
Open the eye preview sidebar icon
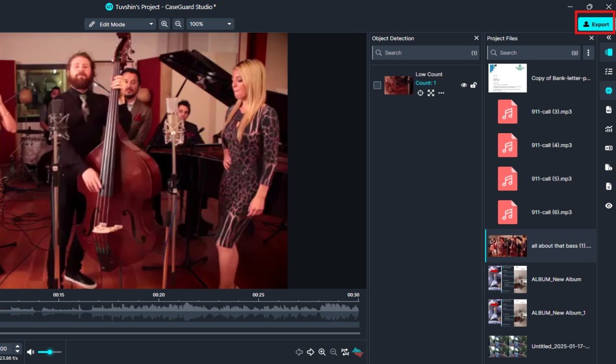point(609,206)
